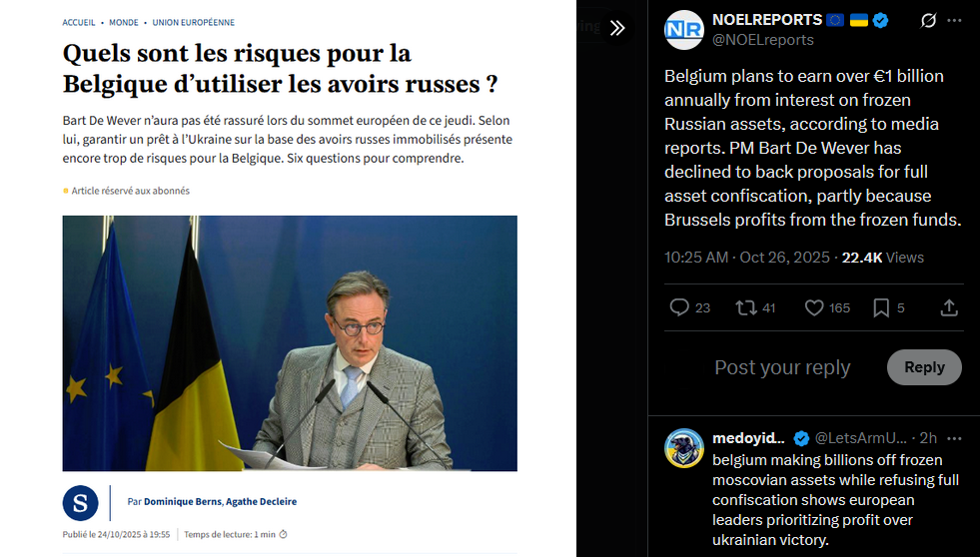Focus the Post your reply field

tap(782, 367)
